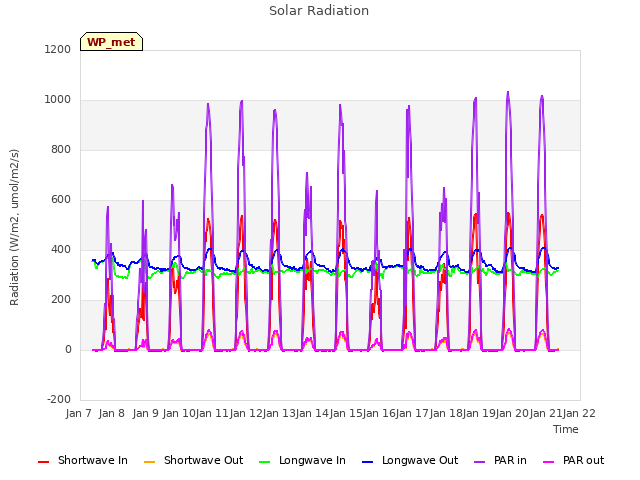Click the Time x-axis title
The image size is (640, 480).
[566, 429]
